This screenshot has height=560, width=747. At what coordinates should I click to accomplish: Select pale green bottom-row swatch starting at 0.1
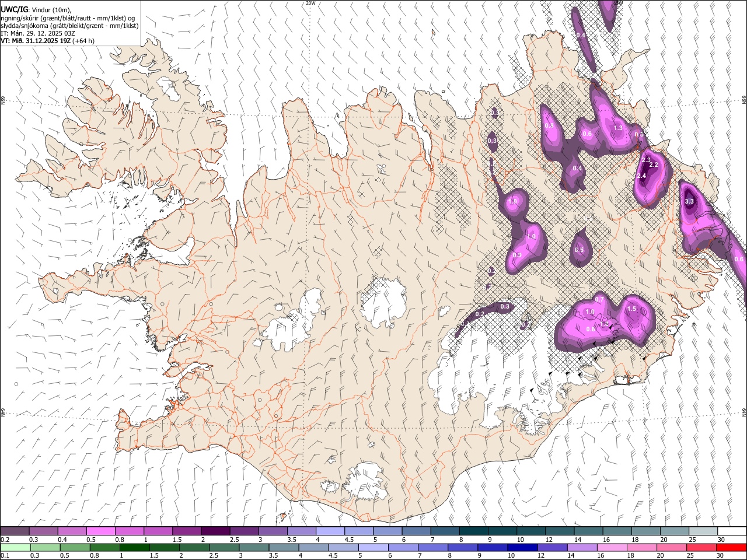coord(15,547)
